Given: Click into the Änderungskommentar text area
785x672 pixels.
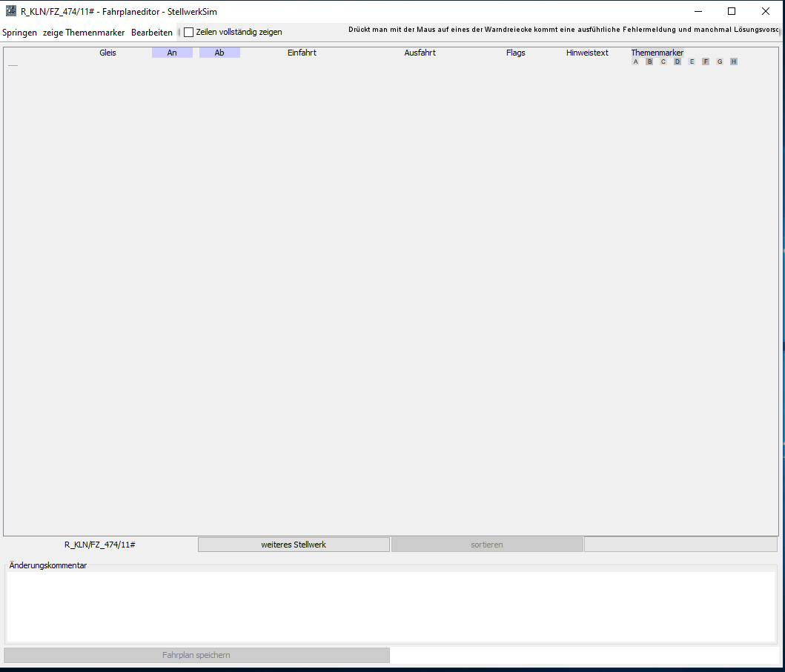Looking at the screenshot, I should tap(391, 605).
